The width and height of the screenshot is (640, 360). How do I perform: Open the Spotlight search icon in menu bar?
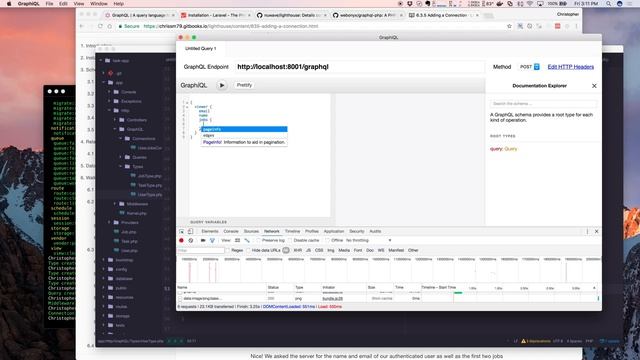click(x=608, y=4)
